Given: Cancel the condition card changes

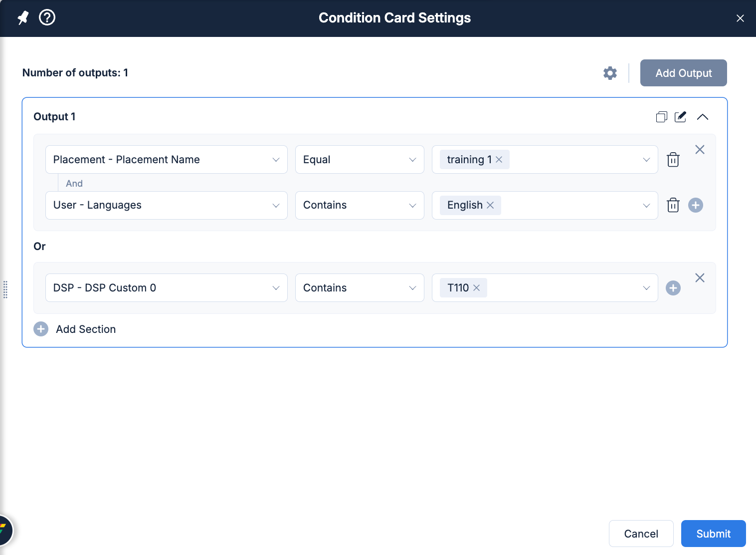Looking at the screenshot, I should (641, 534).
